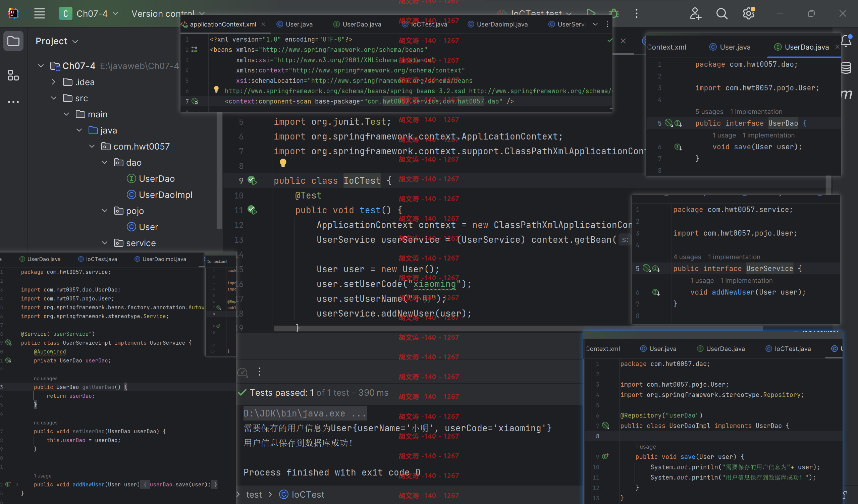Collapse the Ch07-4 root node
This screenshot has height=504, width=858.
pos(41,66)
